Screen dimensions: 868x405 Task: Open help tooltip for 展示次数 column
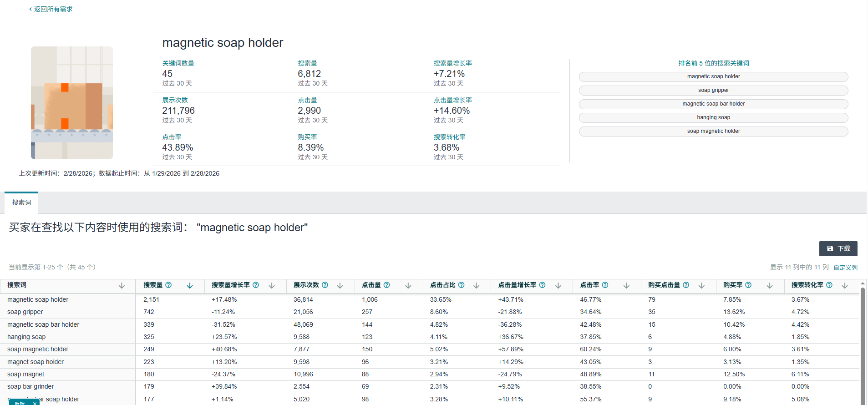tap(325, 285)
